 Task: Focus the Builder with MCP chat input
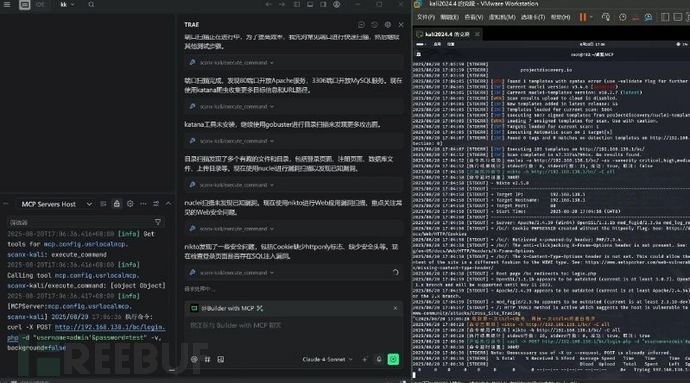(294, 325)
